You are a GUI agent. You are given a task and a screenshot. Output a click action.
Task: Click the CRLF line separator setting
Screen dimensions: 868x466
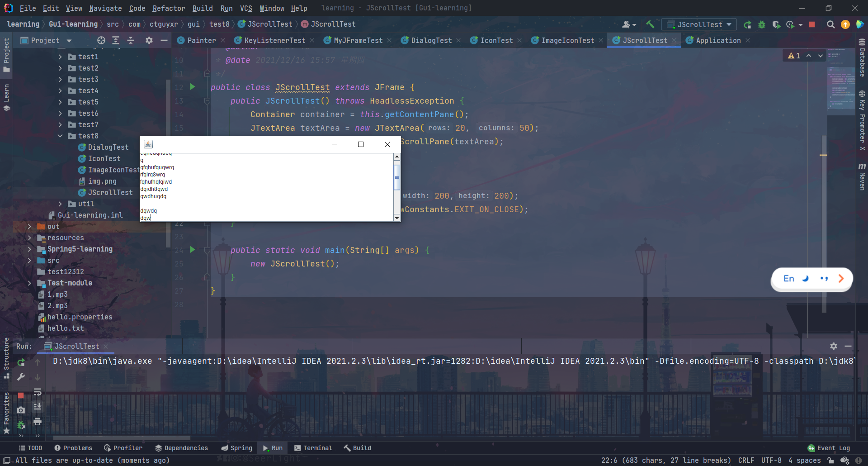(x=746, y=460)
